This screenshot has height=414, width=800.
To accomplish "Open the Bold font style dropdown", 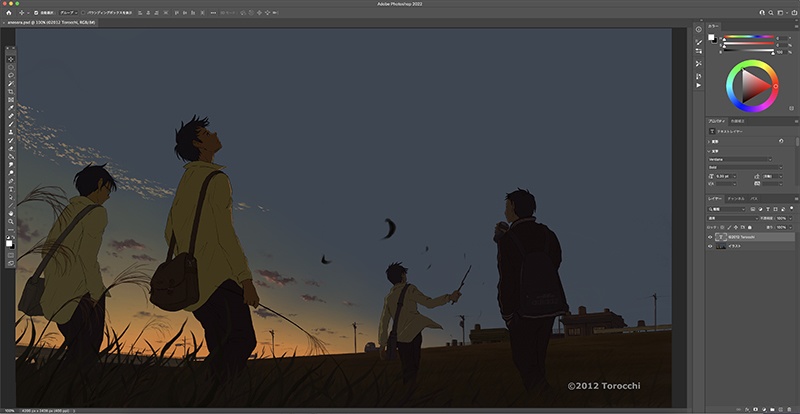I will click(x=745, y=167).
